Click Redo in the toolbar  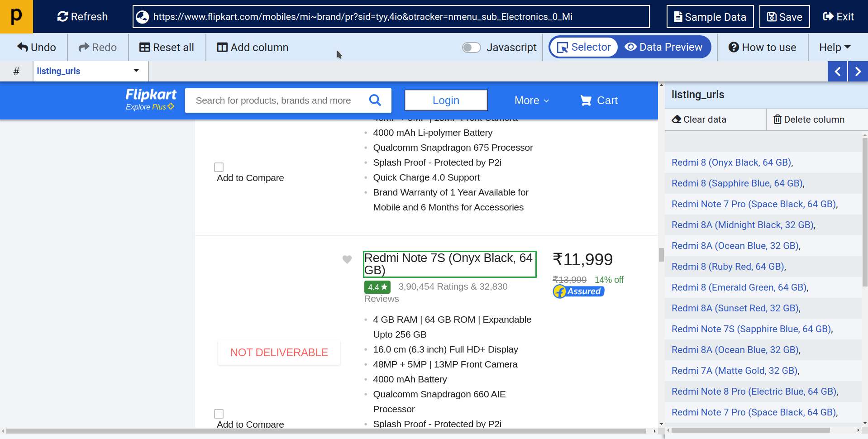pos(98,47)
